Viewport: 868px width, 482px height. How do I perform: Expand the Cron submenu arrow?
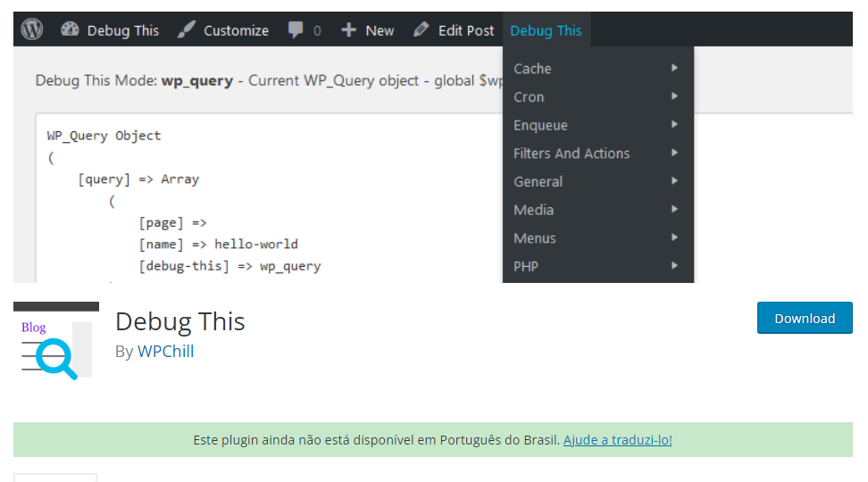pos(674,96)
